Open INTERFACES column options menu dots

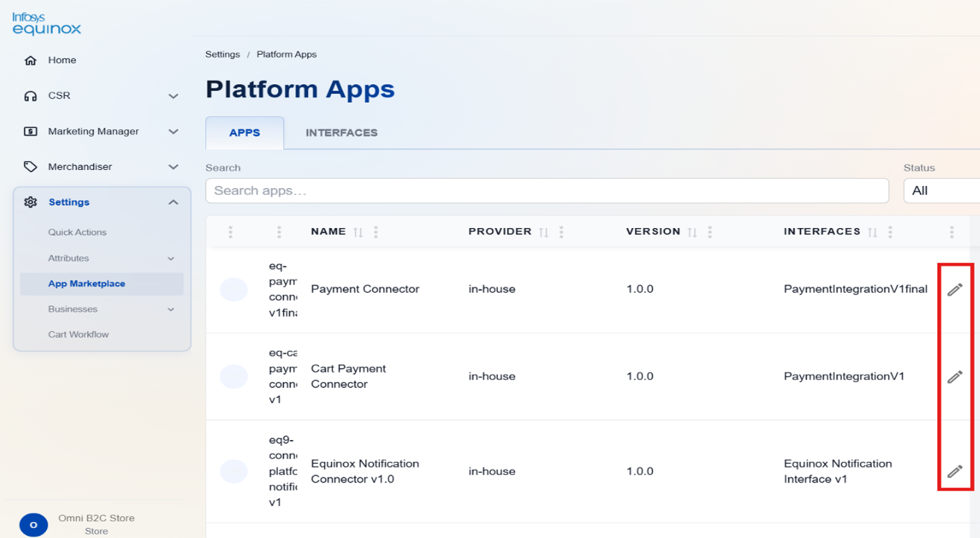coord(890,232)
